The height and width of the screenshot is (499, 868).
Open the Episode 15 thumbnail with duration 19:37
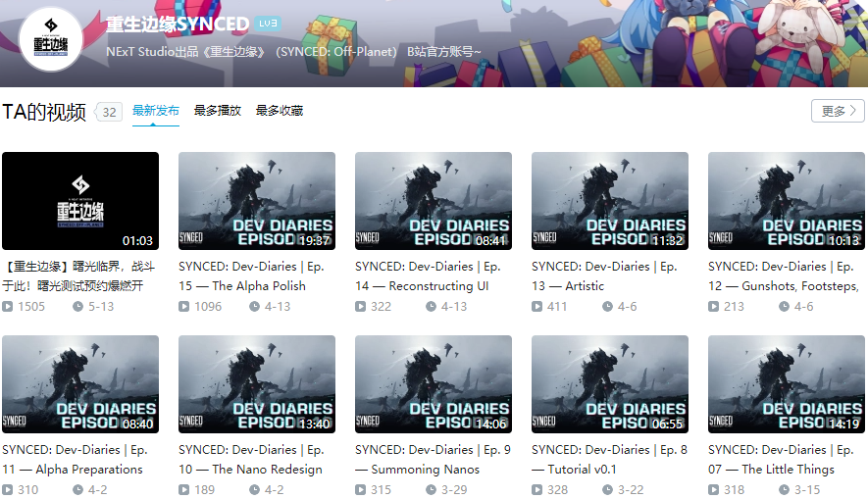click(257, 201)
